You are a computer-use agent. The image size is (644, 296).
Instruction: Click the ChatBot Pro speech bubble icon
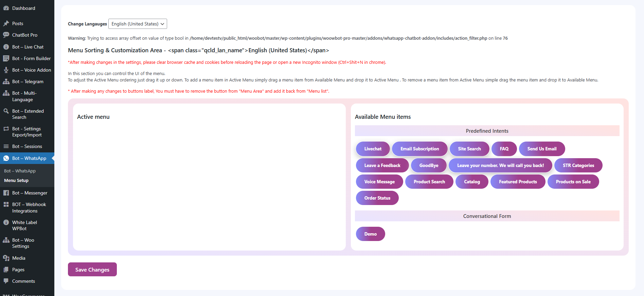[x=6, y=35]
